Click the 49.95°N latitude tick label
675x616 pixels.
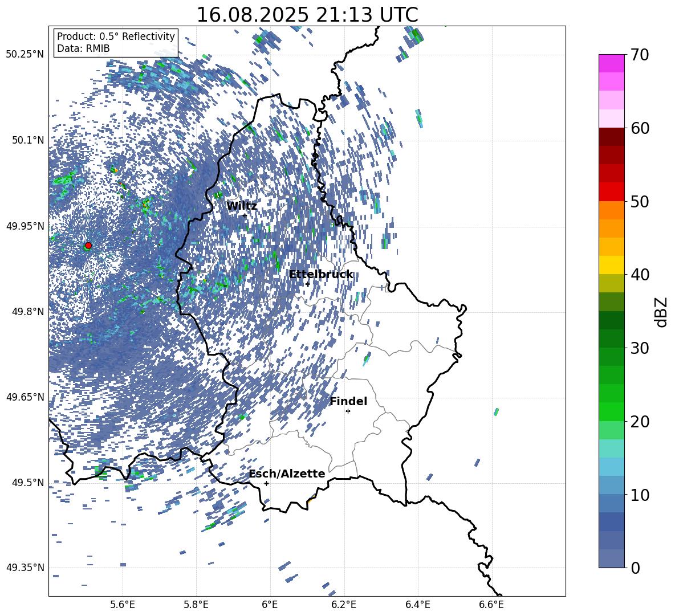coord(25,226)
